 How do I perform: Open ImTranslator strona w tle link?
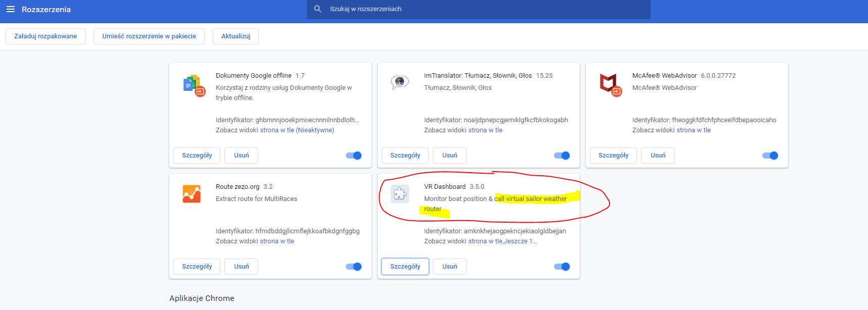click(x=485, y=130)
